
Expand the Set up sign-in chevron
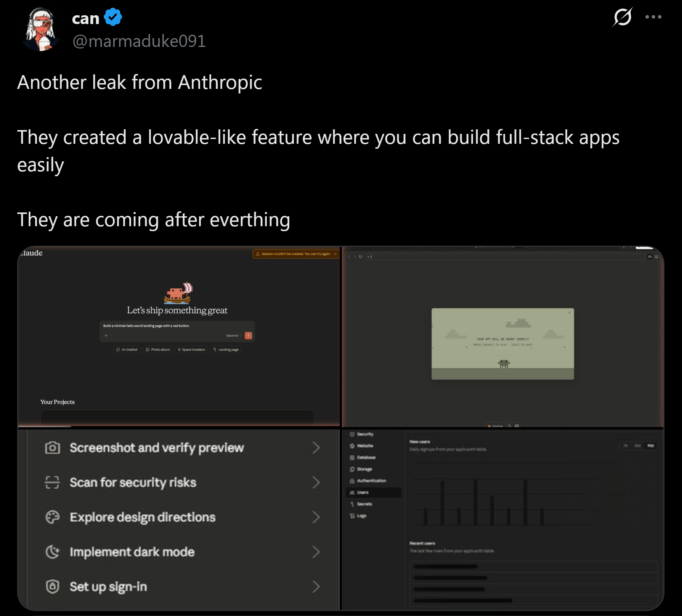[x=316, y=587]
